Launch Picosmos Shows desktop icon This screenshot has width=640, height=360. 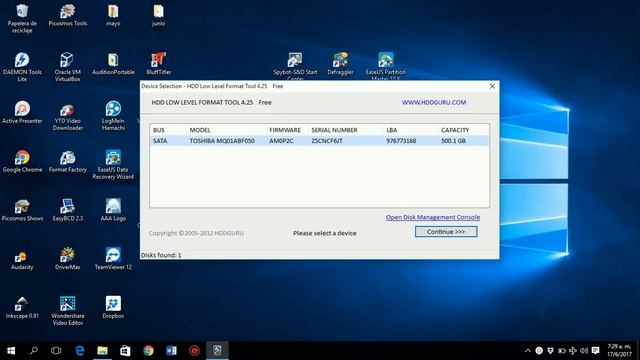point(22,210)
